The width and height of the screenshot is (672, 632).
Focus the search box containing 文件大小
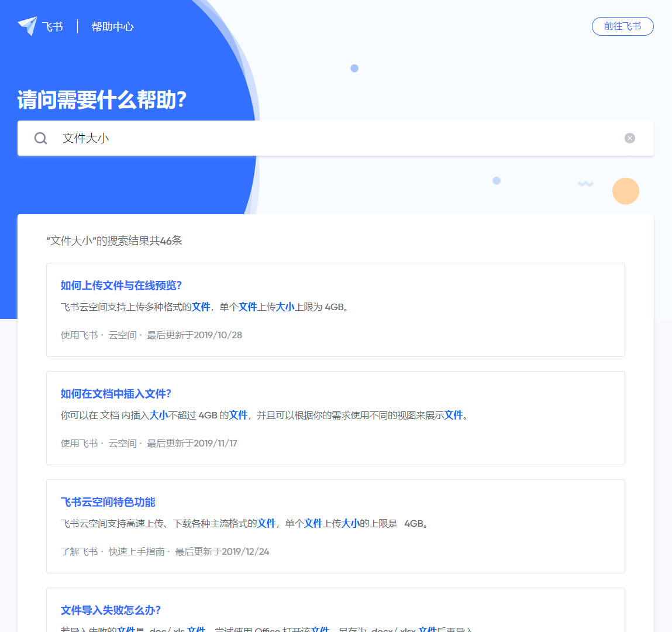pyautogui.click(x=336, y=138)
